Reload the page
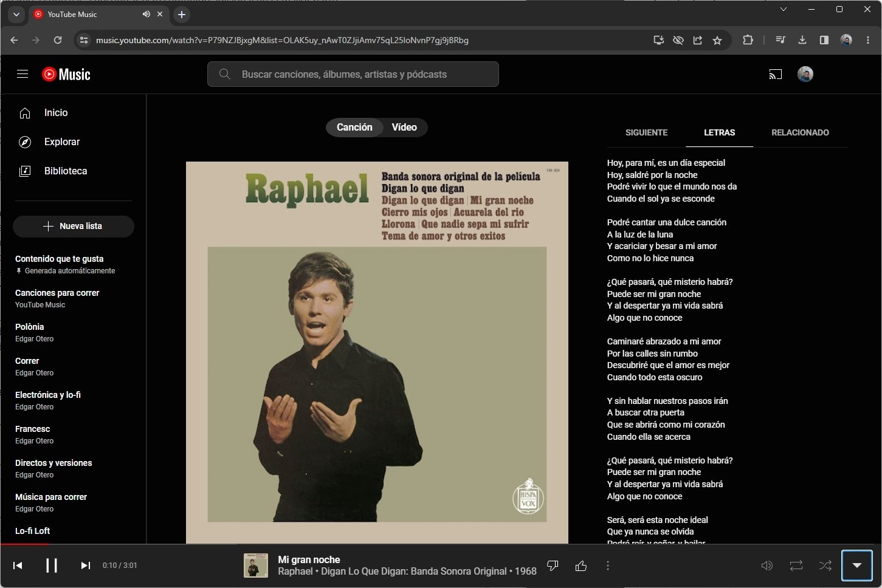 pos(58,40)
